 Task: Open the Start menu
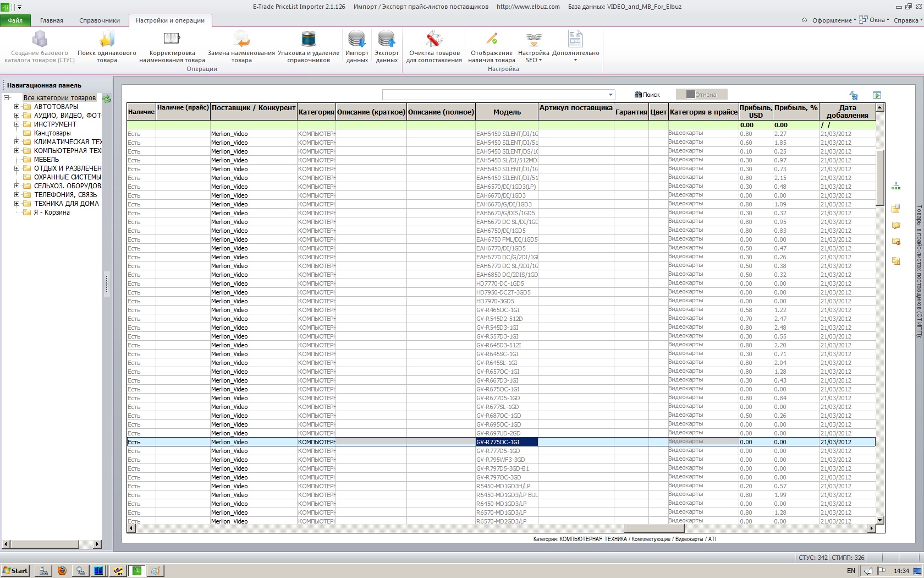point(15,571)
